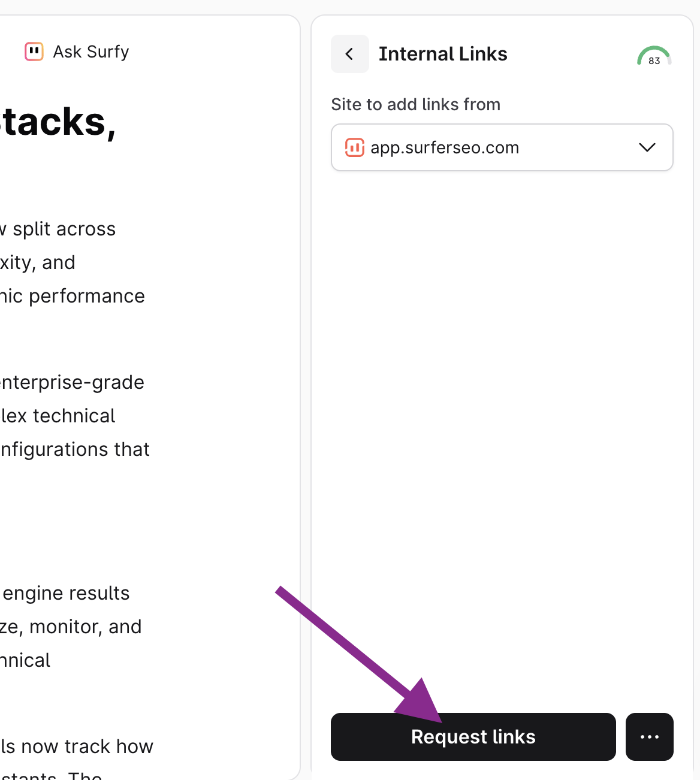Click the text line ending "lex technical"
This screenshot has width=700, height=780.
pos(58,416)
